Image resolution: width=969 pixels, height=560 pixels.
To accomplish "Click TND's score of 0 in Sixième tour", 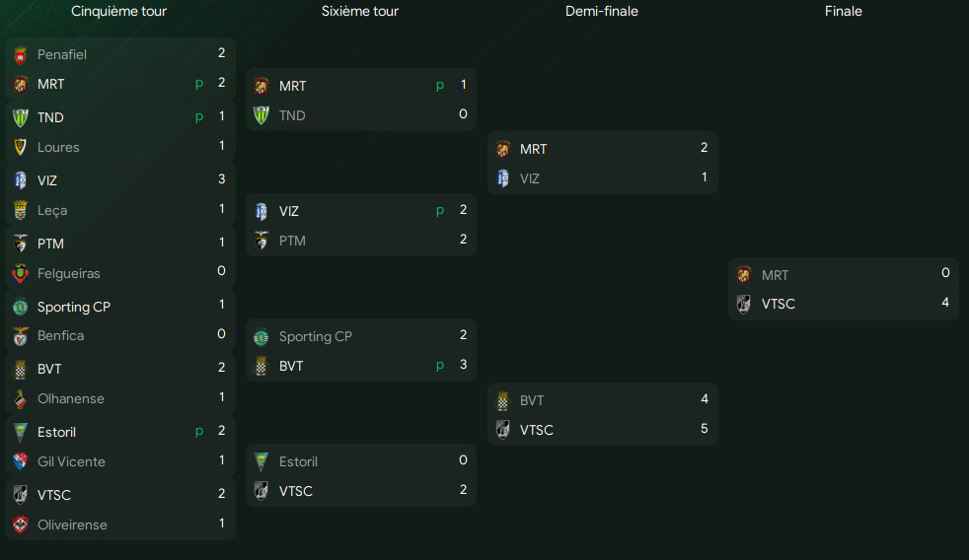I will (463, 114).
